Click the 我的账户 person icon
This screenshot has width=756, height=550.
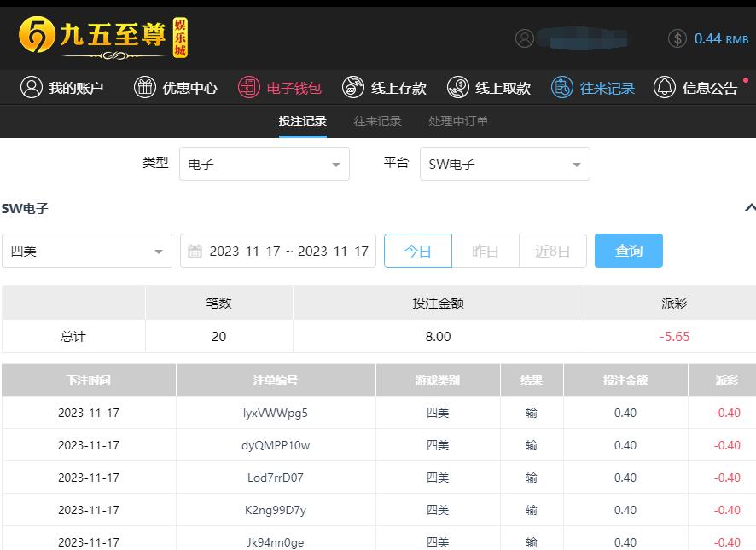coord(32,87)
